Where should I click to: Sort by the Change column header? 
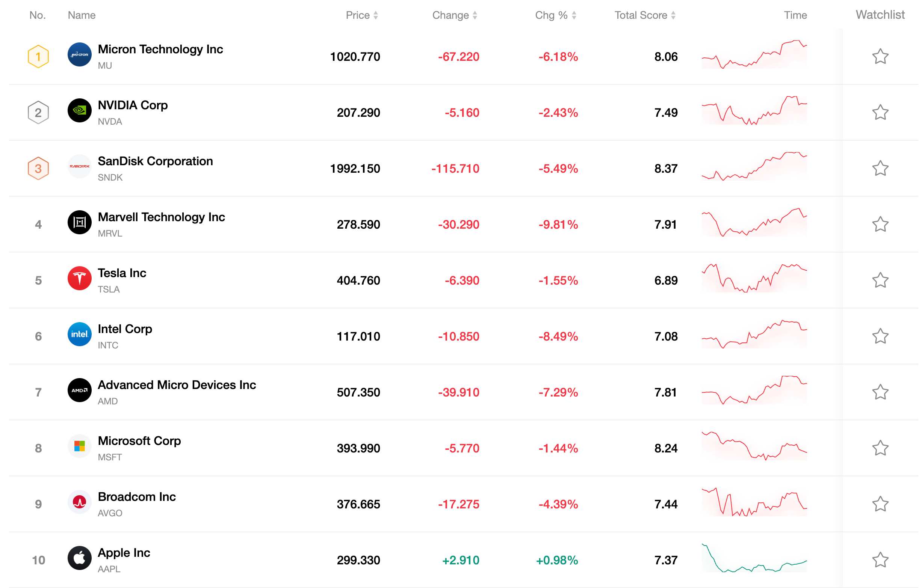[455, 15]
